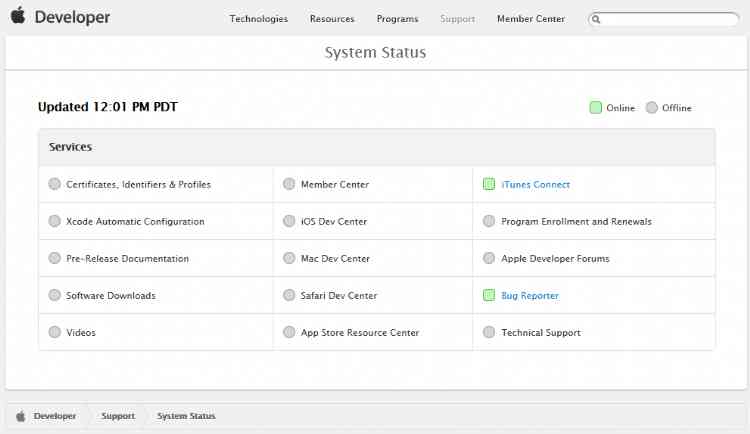Click the Program Enrollment and Renewals text
750x434 pixels.
coord(576,222)
